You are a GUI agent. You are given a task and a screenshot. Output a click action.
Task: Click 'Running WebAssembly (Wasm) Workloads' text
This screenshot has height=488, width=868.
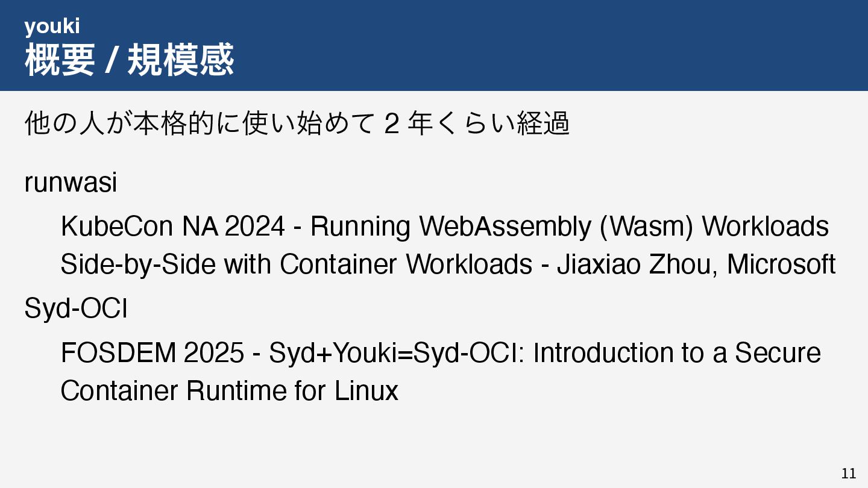[x=569, y=227]
